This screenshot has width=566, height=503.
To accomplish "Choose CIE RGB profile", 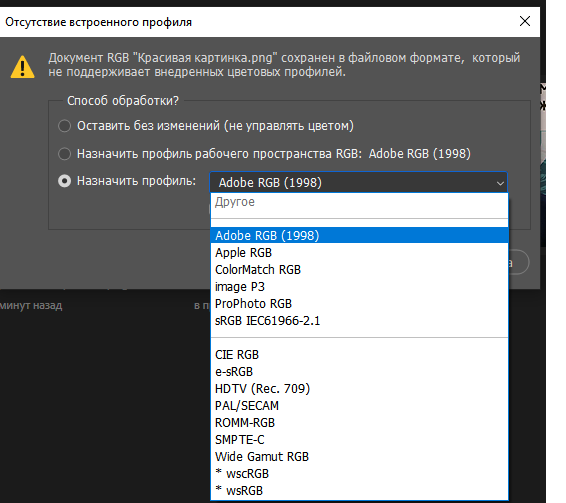I will coord(359,355).
